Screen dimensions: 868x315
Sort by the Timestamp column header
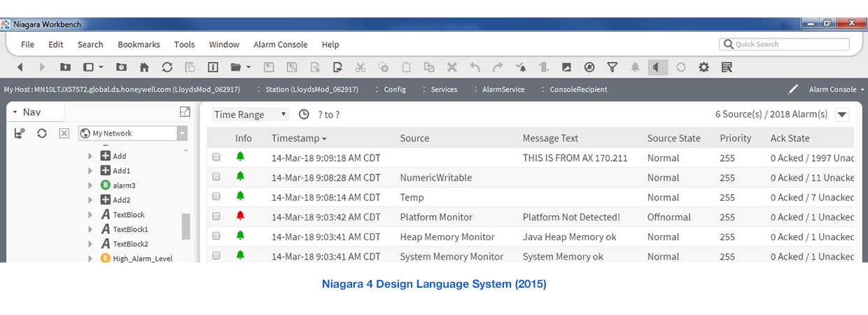299,138
